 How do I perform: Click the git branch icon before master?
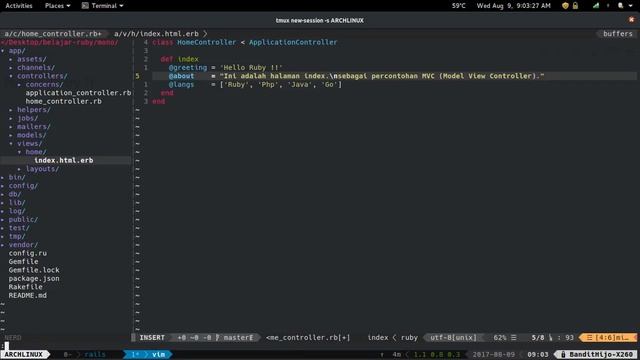pyautogui.click(x=218, y=338)
